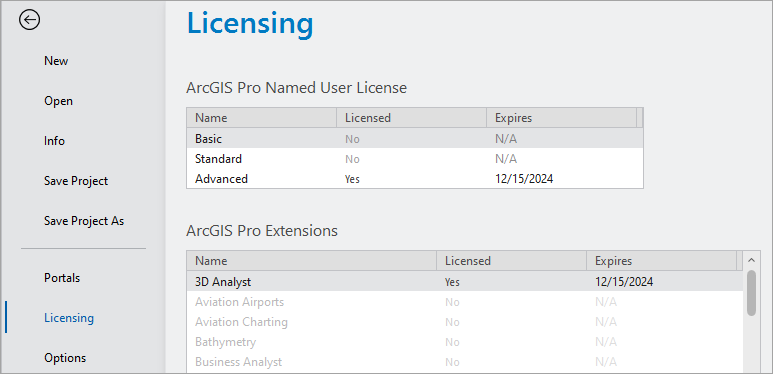This screenshot has height=374, width=773.
Task: Open the Options sidebar item
Action: tap(65, 358)
